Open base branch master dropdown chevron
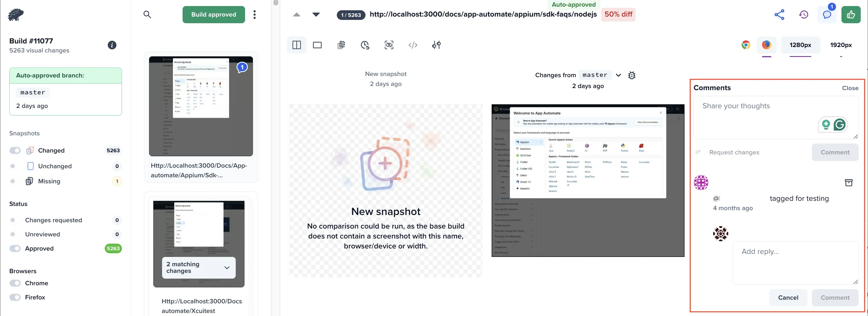This screenshot has height=316, width=868. pyautogui.click(x=618, y=75)
